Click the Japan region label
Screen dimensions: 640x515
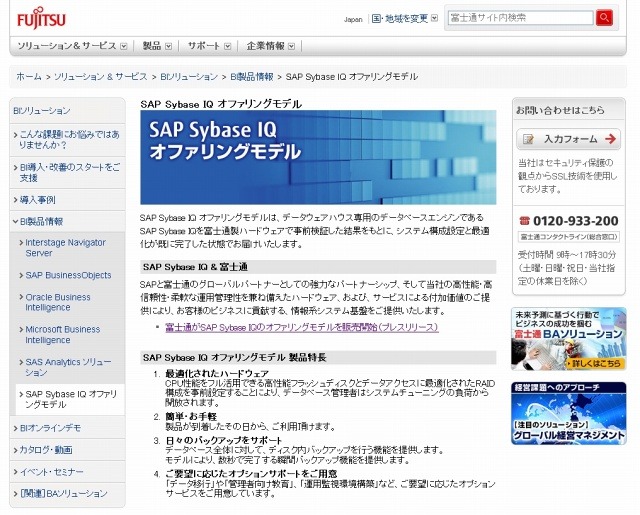[353, 20]
